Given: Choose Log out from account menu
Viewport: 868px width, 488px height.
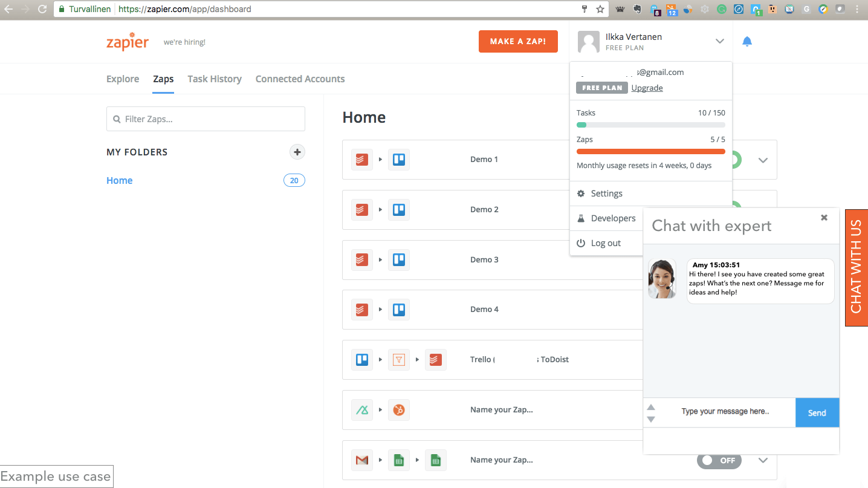Looking at the screenshot, I should point(606,243).
